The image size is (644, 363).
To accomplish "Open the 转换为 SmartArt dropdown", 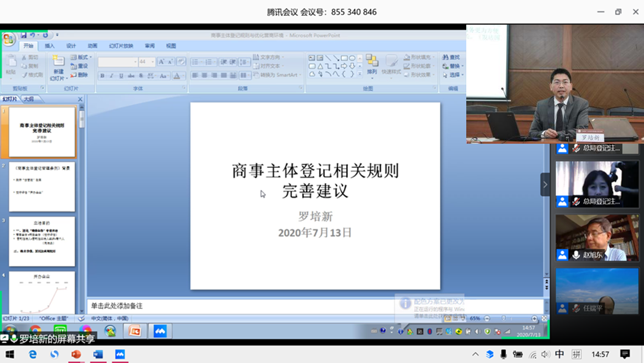I will [x=277, y=75].
